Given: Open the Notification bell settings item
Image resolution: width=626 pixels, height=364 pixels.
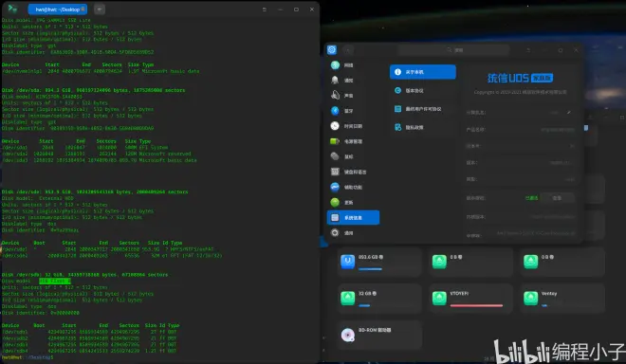Looking at the screenshot, I should pos(335,81).
